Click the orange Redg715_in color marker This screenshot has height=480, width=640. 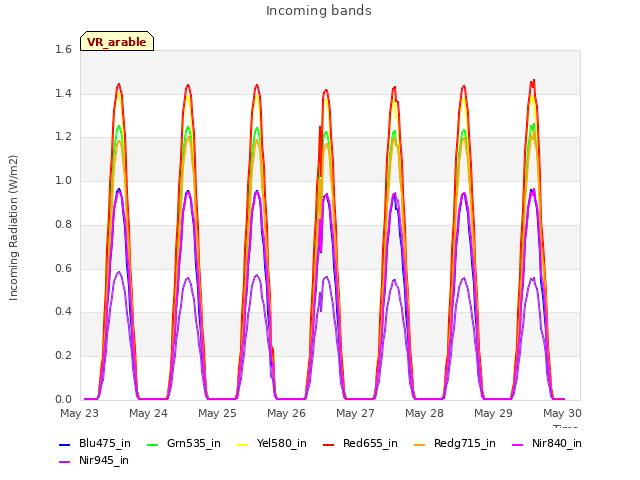click(x=420, y=444)
